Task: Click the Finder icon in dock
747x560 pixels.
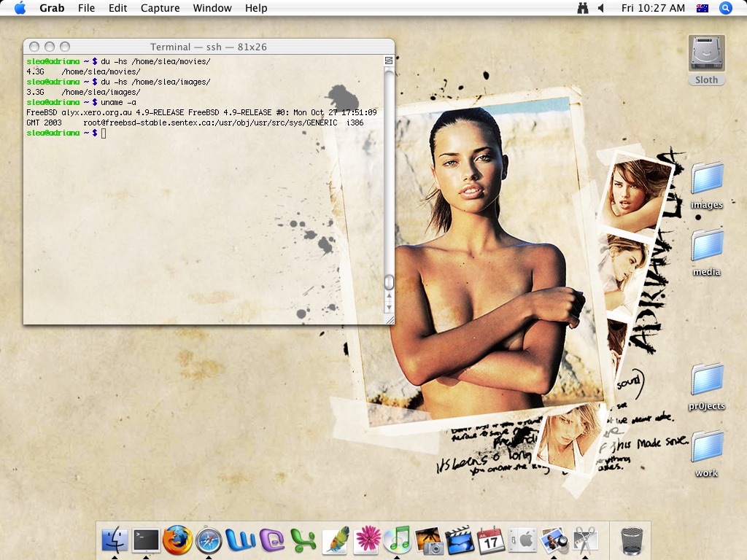Action: 115,540
